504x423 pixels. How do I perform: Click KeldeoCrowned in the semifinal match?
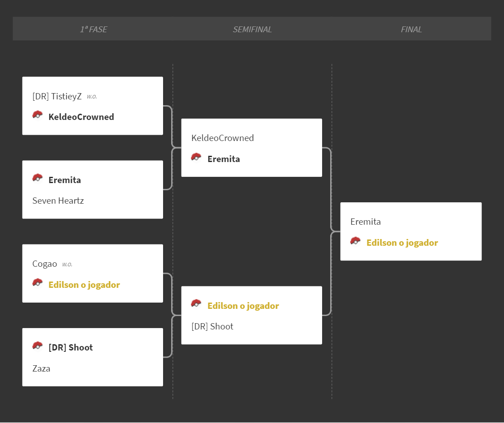[x=223, y=138]
